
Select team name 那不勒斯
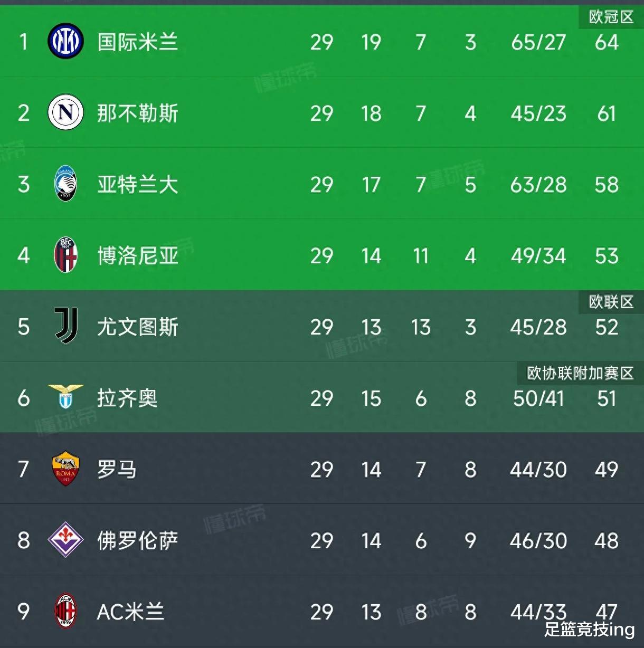138,113
